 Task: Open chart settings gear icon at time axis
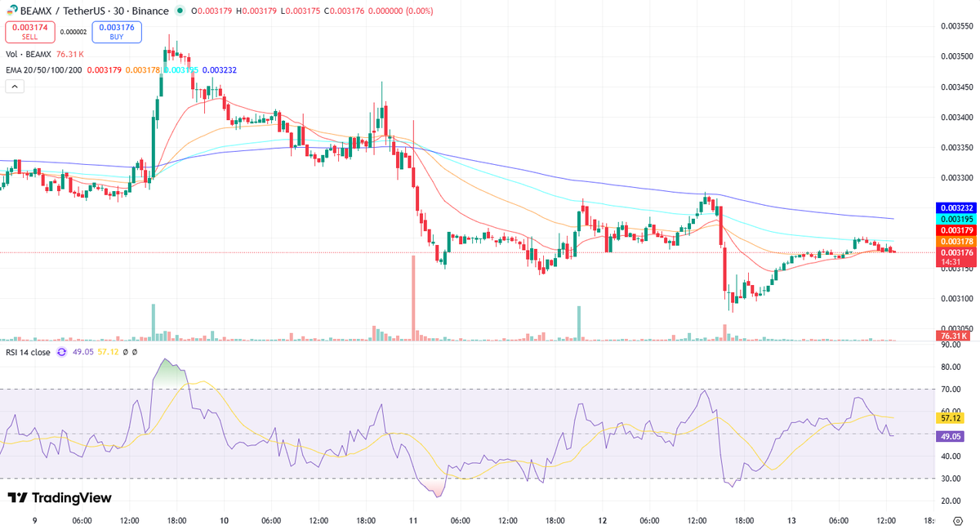[x=958, y=520]
